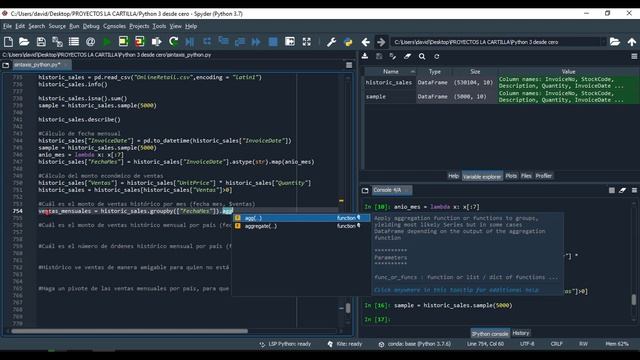This screenshot has width=640, height=360.
Task: Run the current cell icon
Action: (123, 42)
